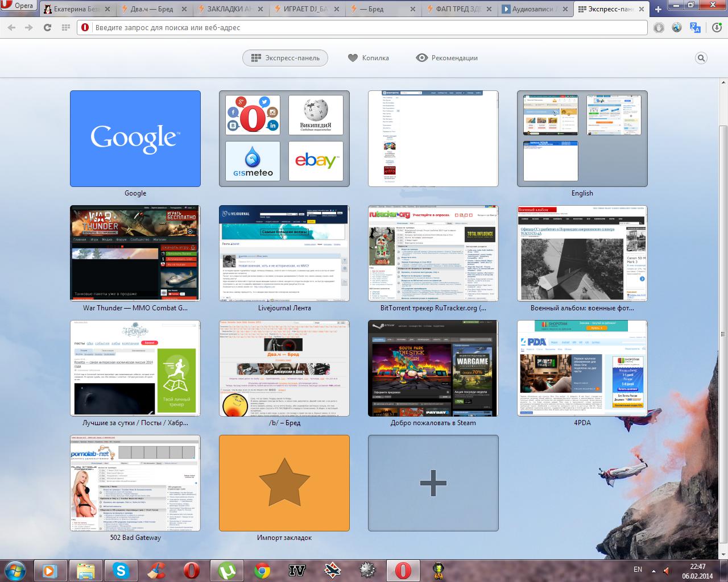Launch Google Chrome from the taskbar
Screen dimensions: 728x582
coord(262,570)
